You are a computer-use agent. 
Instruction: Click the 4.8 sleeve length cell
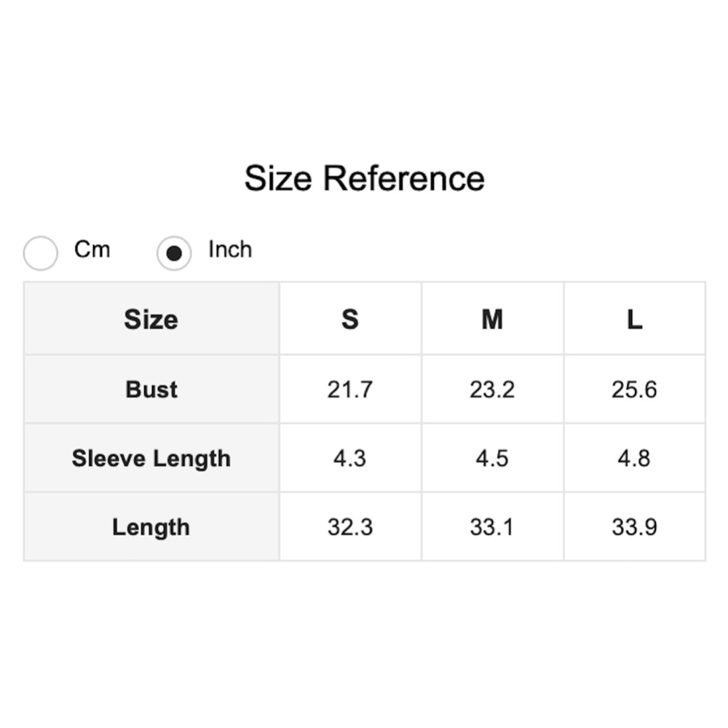635,459
